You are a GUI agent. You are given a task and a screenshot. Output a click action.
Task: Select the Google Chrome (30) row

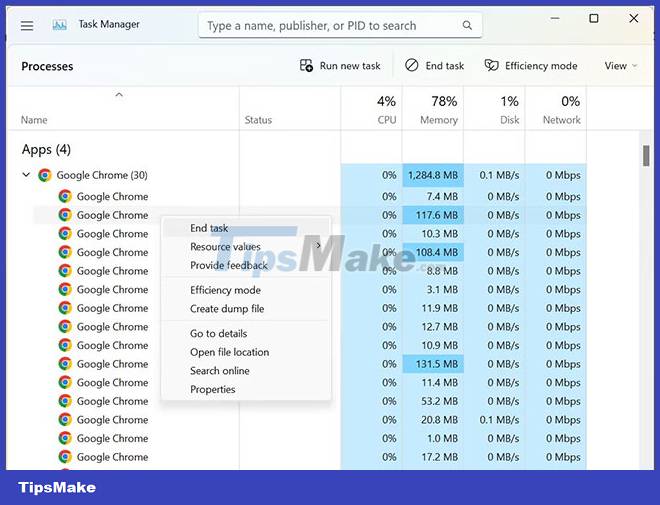click(x=297, y=175)
